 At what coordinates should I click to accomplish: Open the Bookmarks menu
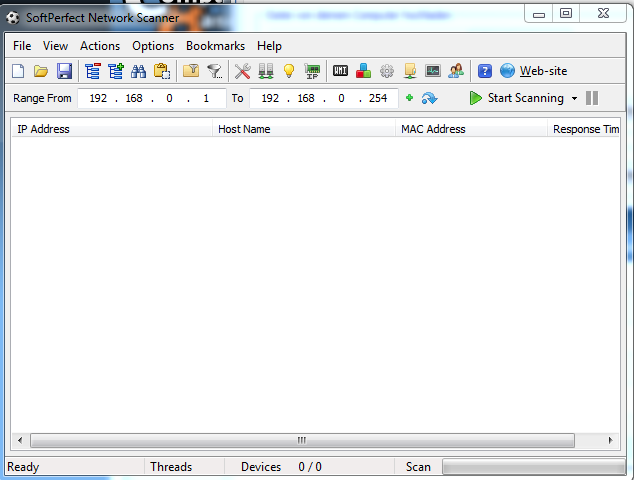[215, 46]
